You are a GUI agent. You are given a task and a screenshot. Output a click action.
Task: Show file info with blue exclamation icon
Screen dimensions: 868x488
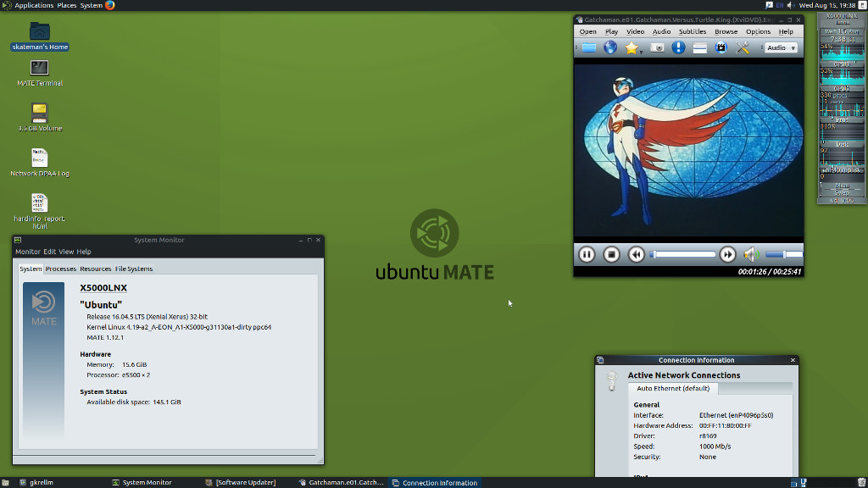pos(678,47)
